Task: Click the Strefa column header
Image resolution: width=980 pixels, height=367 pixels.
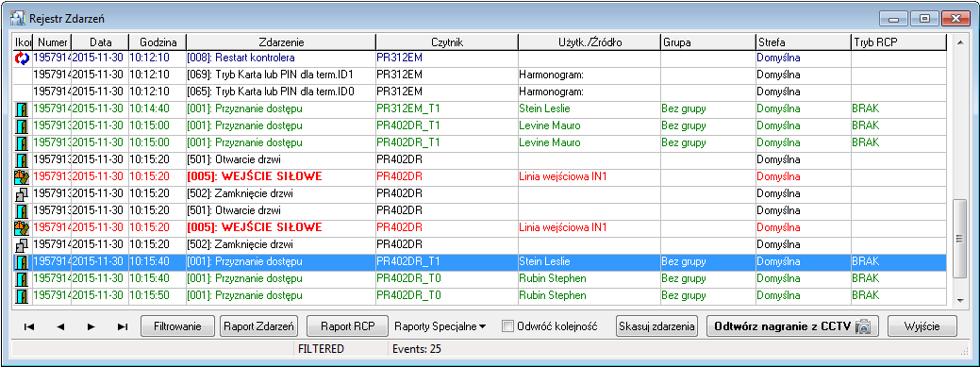Action: (x=803, y=42)
